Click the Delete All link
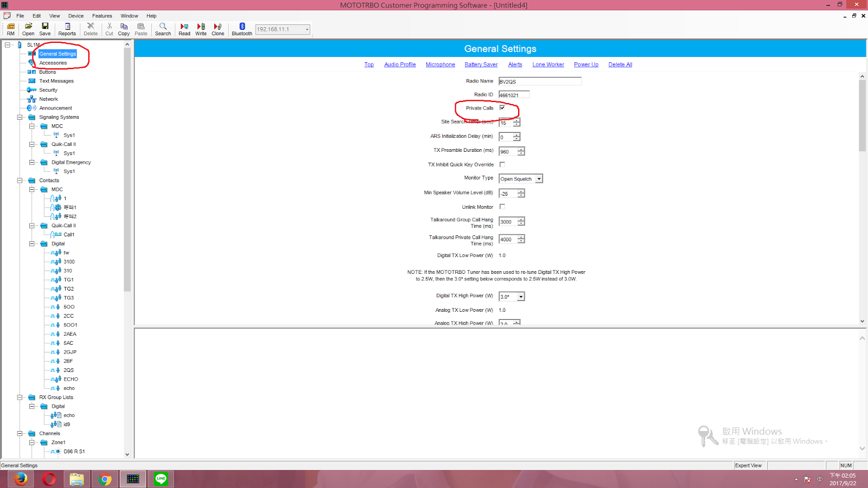The width and height of the screenshot is (868, 488). [x=620, y=65]
